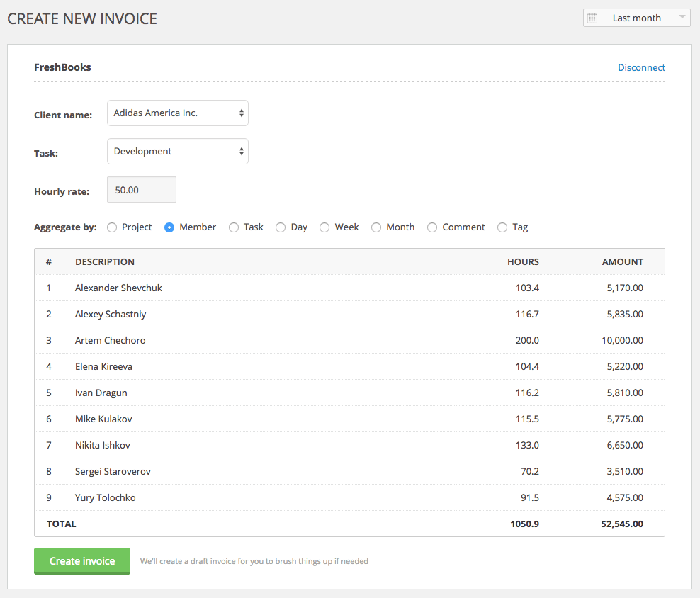Click the calendar icon in date picker
Viewport: 700px width, 598px height.
click(592, 18)
